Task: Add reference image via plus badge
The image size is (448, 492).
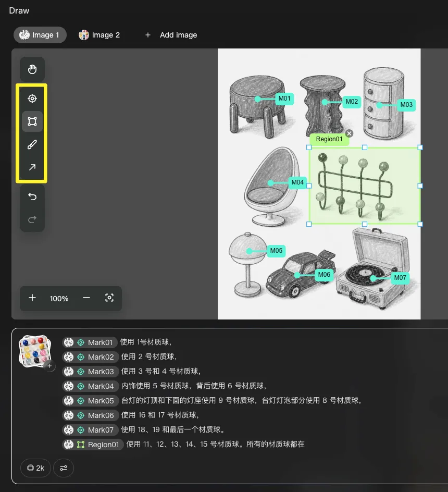Action: pos(49,366)
